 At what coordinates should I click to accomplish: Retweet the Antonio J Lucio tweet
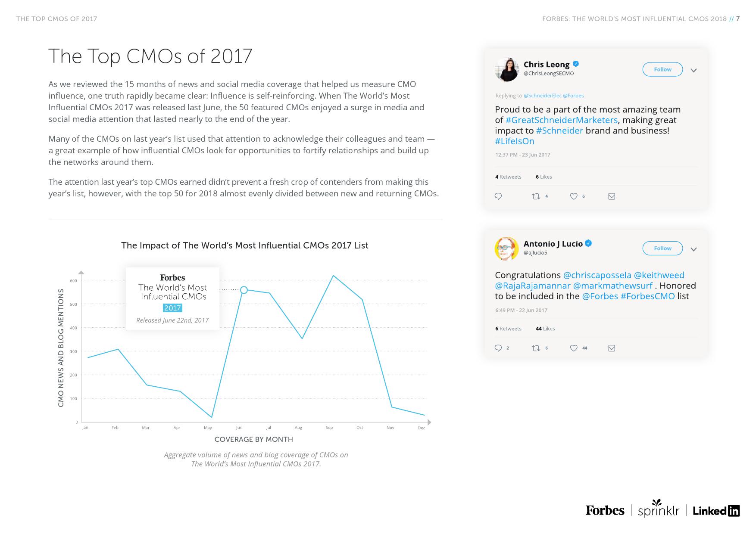[536, 348]
